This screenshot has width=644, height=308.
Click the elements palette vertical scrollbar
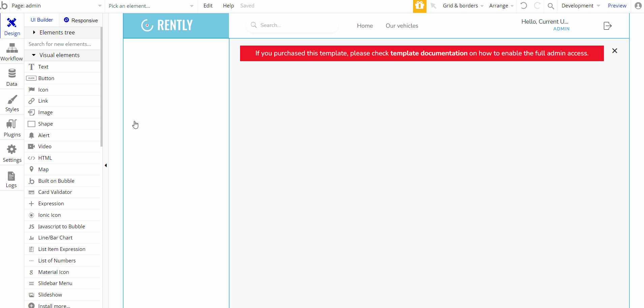(x=101, y=87)
